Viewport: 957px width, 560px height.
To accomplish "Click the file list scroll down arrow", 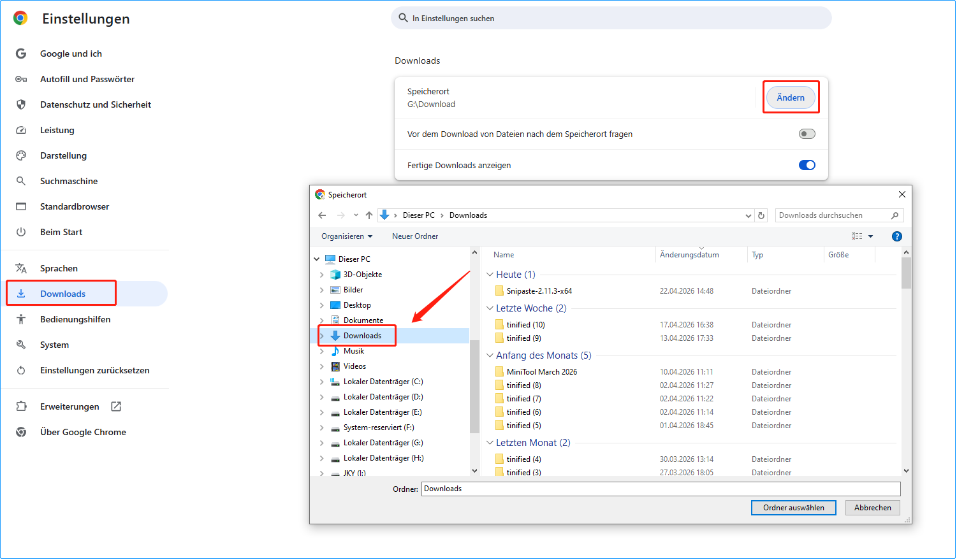I will tap(906, 471).
